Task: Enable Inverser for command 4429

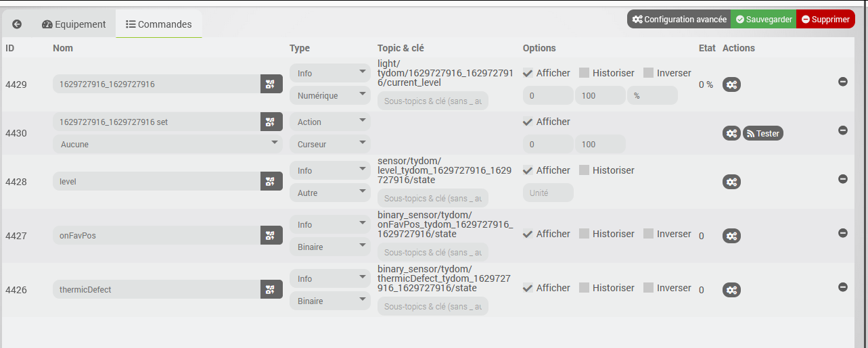Action: pos(648,73)
